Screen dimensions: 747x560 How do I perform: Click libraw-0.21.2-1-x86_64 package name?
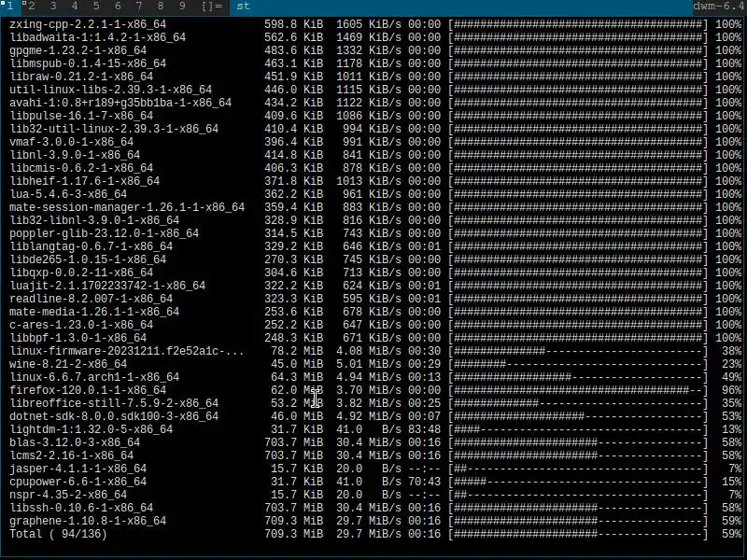pyautogui.click(x=81, y=77)
